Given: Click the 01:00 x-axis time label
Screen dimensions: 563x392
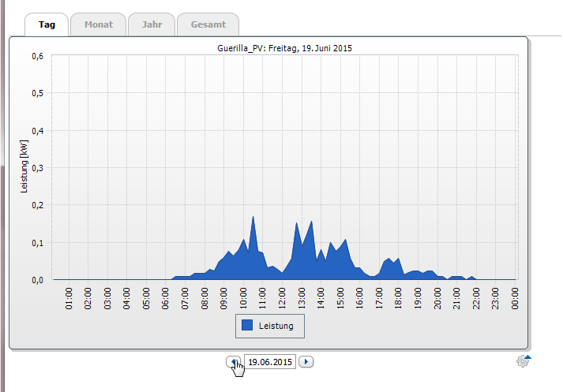Looking at the screenshot, I should coord(69,298).
